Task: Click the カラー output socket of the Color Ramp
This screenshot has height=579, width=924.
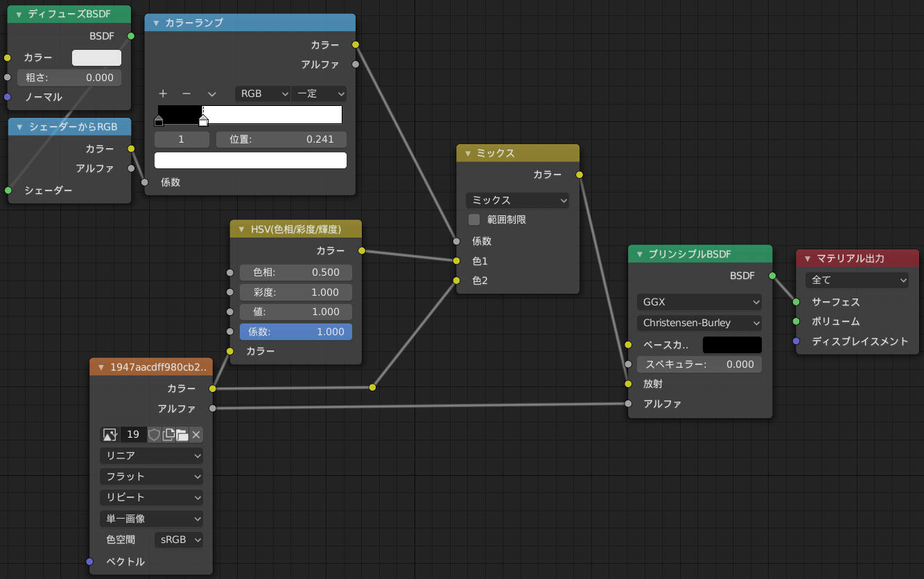Action: [356, 45]
